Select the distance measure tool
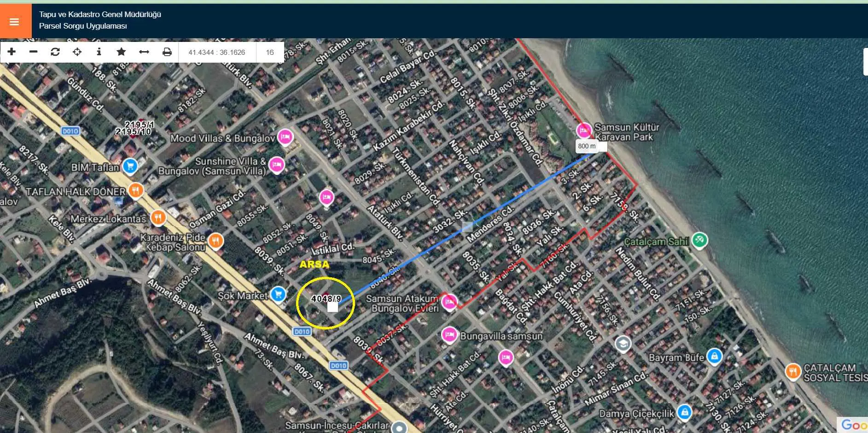Screen dimensions: 868x433 (x=144, y=52)
